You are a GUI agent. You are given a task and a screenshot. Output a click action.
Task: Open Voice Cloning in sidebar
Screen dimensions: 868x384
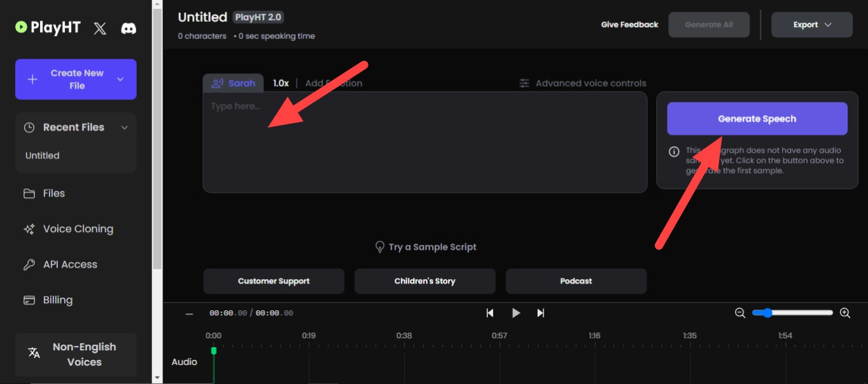[x=78, y=229]
